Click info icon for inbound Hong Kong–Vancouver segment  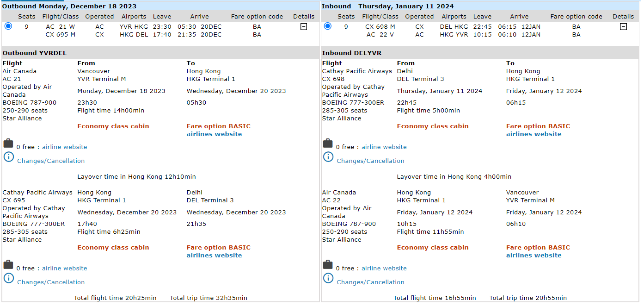pyautogui.click(x=328, y=278)
